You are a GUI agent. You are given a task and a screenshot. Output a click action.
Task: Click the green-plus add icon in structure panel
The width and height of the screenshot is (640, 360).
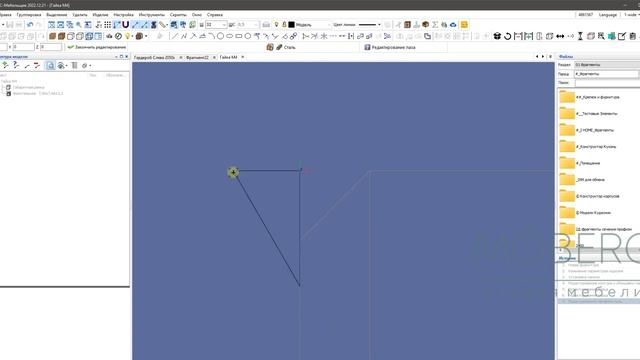click(5, 65)
